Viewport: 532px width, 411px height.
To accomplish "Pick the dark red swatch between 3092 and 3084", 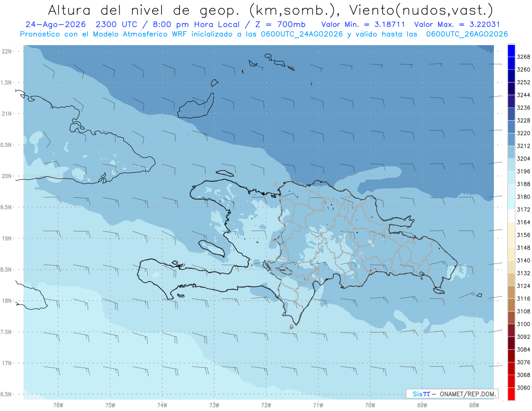I will pyautogui.click(x=511, y=343).
